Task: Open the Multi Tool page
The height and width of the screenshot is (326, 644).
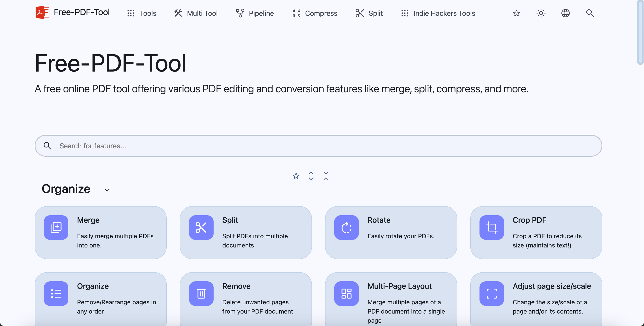Action: (x=196, y=13)
